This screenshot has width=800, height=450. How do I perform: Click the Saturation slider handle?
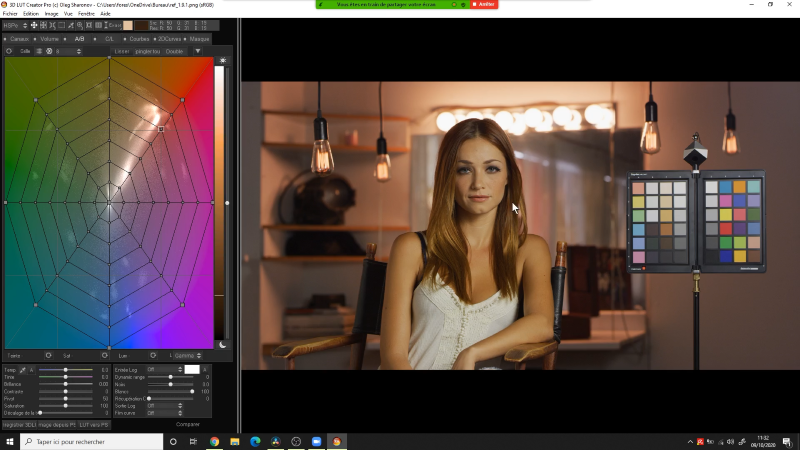coord(65,405)
